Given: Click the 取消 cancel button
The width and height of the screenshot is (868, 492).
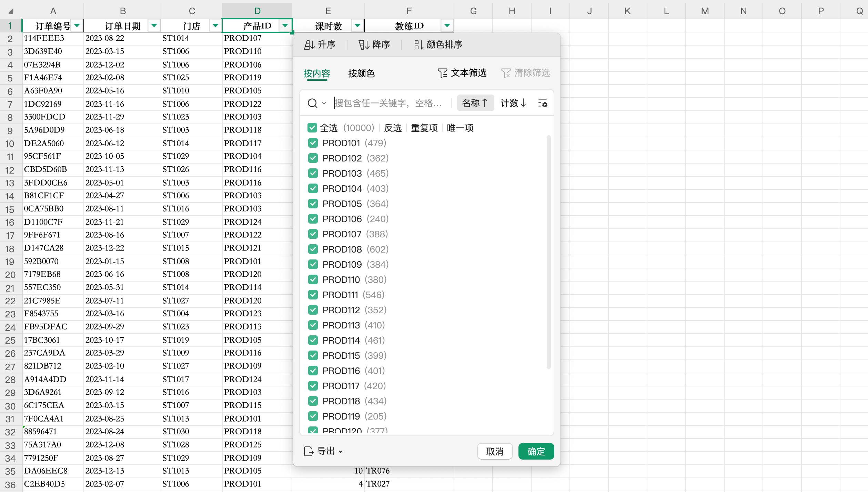Looking at the screenshot, I should pos(495,451).
